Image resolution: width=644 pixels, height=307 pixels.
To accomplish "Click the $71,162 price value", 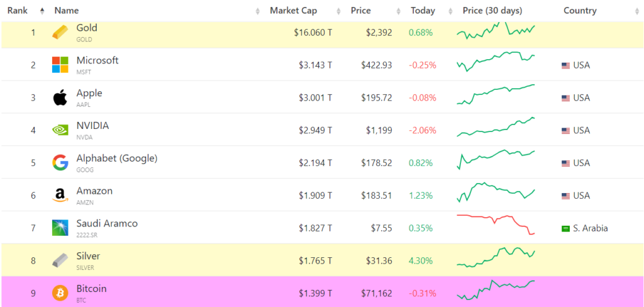I will 377,293.
